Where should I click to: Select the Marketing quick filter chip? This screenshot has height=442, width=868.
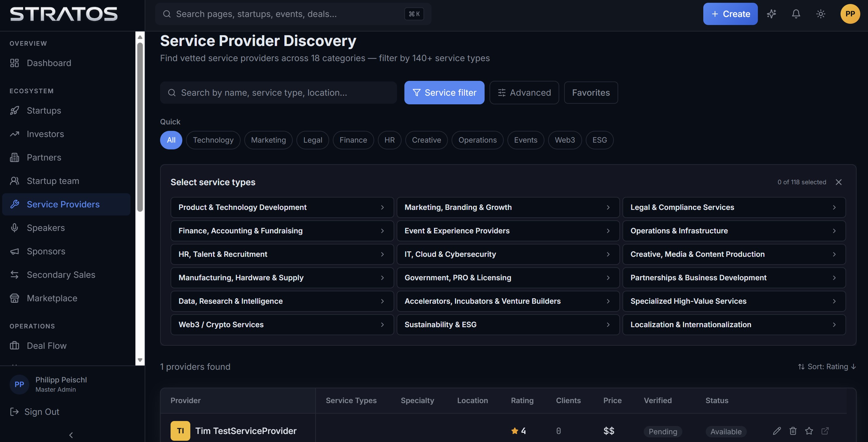point(268,140)
